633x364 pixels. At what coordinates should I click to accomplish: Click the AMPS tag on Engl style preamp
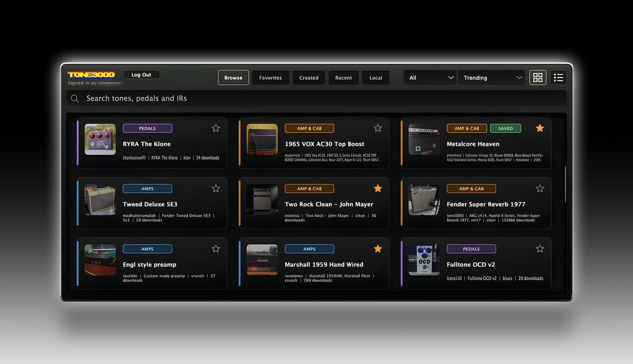[x=147, y=249]
